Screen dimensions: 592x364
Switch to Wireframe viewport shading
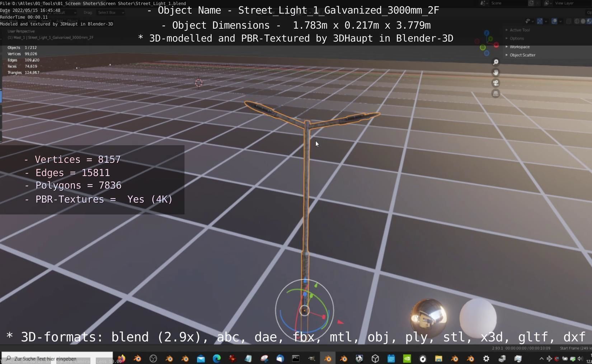pos(577,21)
